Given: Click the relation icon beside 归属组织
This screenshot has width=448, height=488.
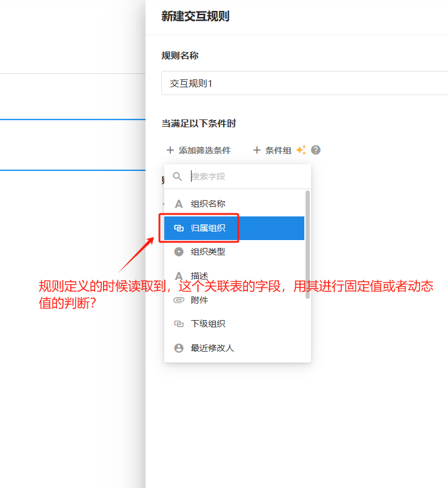Looking at the screenshot, I should pyautogui.click(x=179, y=228).
